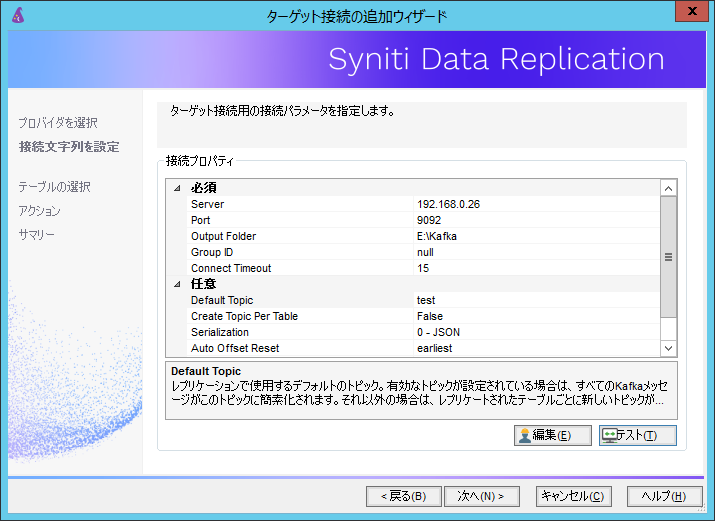The image size is (715, 521).
Task: Edit the Output Folder value E:\Kafka
Action: pyautogui.click(x=536, y=236)
